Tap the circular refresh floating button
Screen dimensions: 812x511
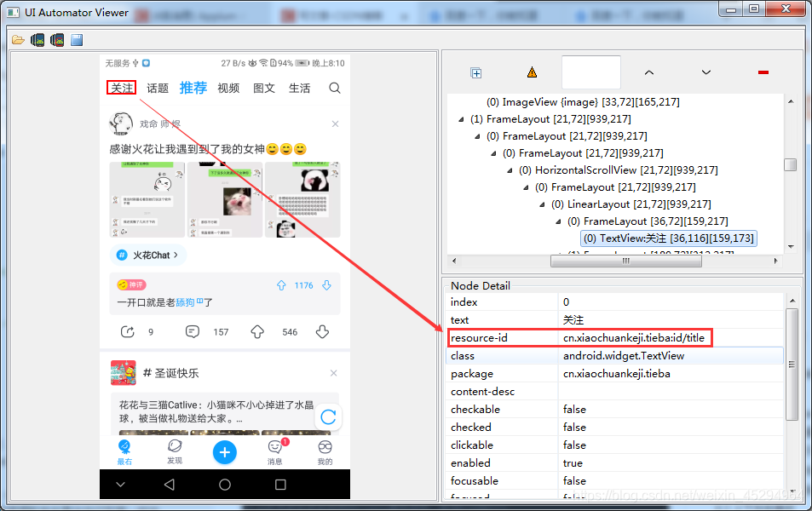click(x=328, y=416)
